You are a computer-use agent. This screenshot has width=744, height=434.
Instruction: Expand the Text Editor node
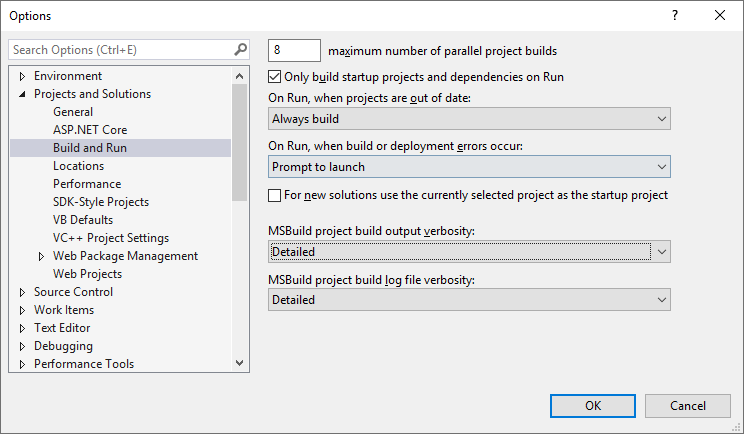(22, 328)
